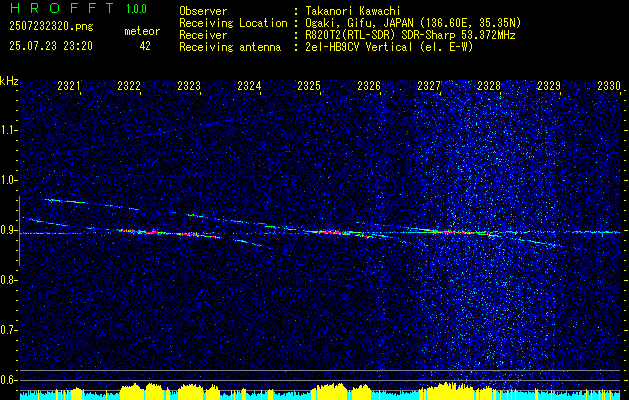Click the date stamp 25.07.23 23:20
Viewport: 629px width, 400px height.
pyautogui.click(x=51, y=46)
